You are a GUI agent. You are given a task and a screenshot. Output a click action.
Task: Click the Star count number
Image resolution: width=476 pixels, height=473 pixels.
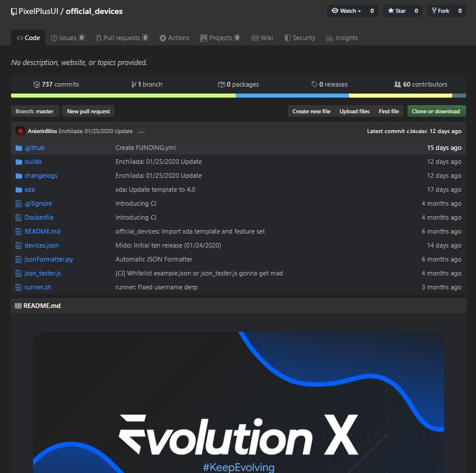click(x=416, y=11)
